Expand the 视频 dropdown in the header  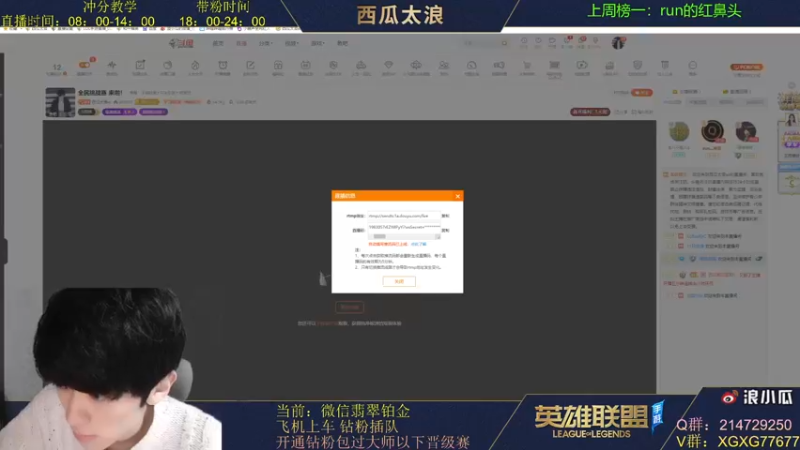pyautogui.click(x=291, y=43)
